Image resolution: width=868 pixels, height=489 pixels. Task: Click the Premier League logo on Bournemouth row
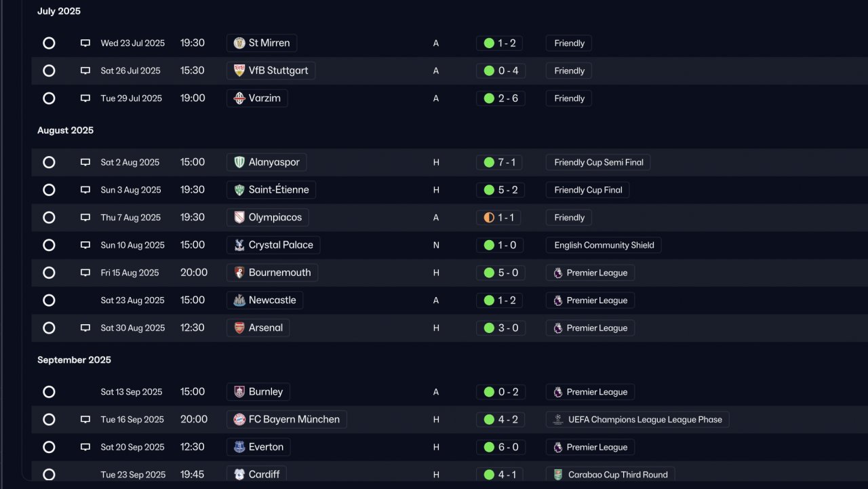558,273
